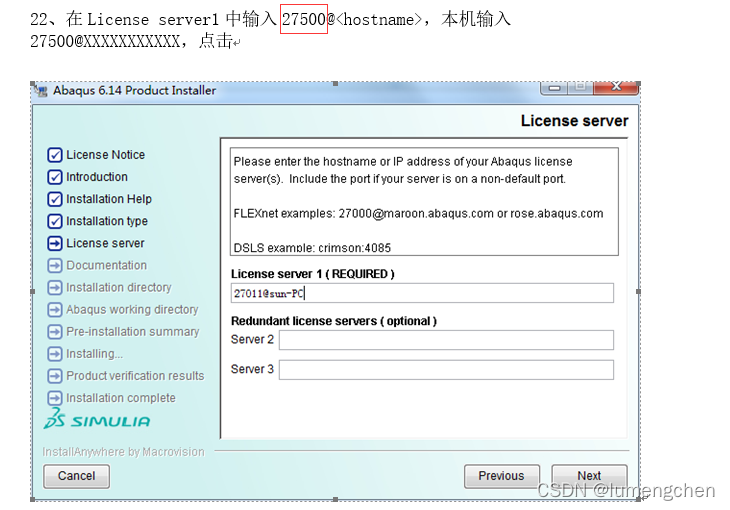Select Product verification results step
The image size is (730, 510).
coord(135,376)
